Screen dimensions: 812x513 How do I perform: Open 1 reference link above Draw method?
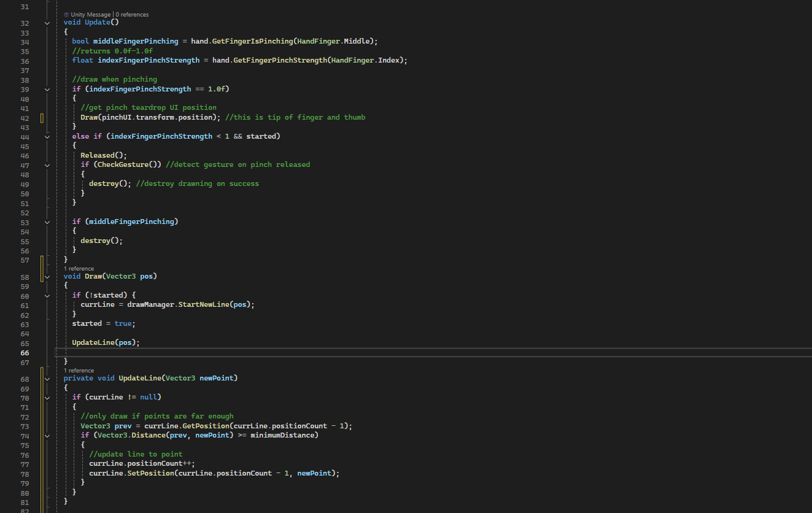click(79, 269)
